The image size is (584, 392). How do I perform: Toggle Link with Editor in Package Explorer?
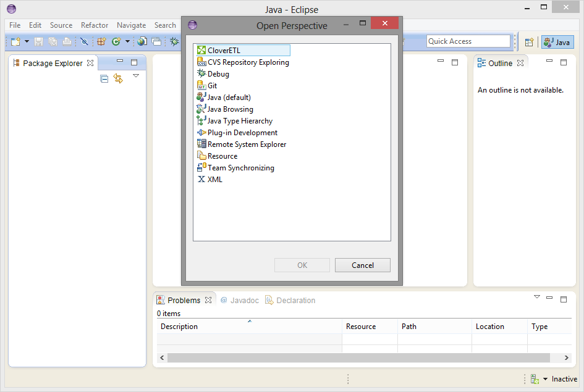(118, 78)
